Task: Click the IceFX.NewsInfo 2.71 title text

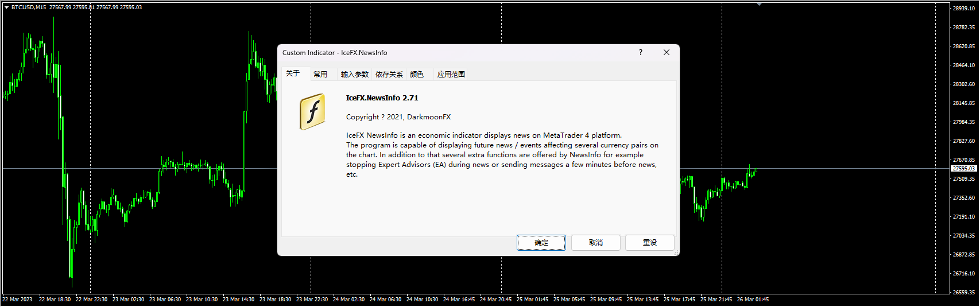Action: [382, 98]
